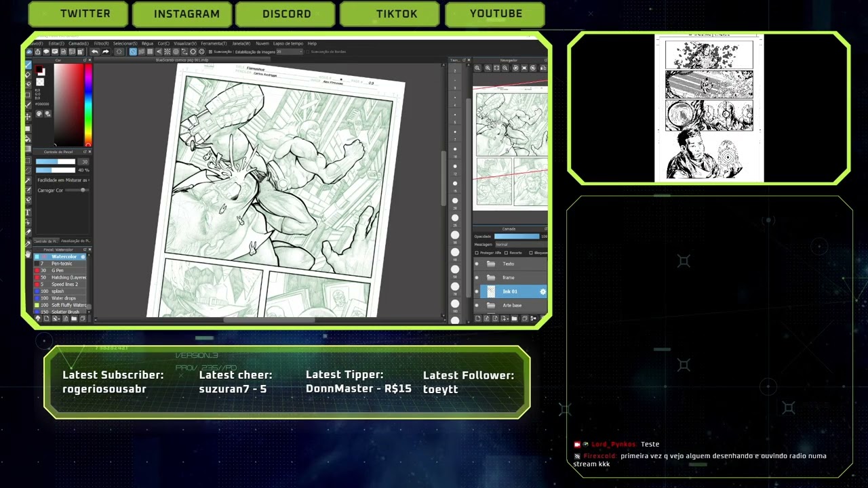Viewport: 868px width, 488px height.
Task: Select the Move tool
Action: click(x=28, y=117)
